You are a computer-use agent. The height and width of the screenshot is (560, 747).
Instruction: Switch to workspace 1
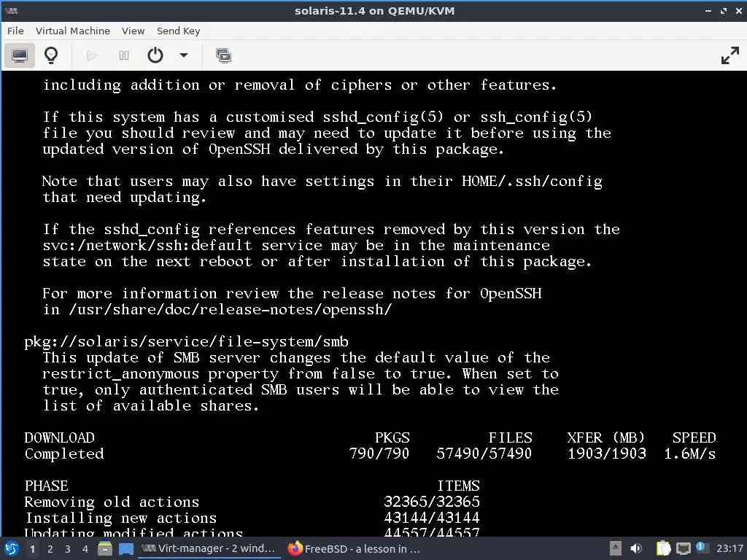(32, 549)
